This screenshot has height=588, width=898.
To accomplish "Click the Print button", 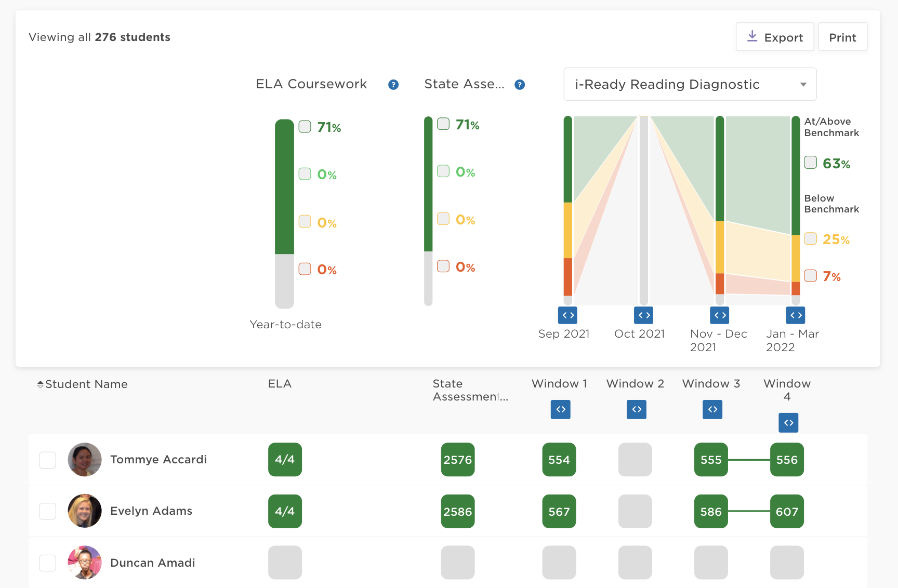I will pyautogui.click(x=842, y=36).
